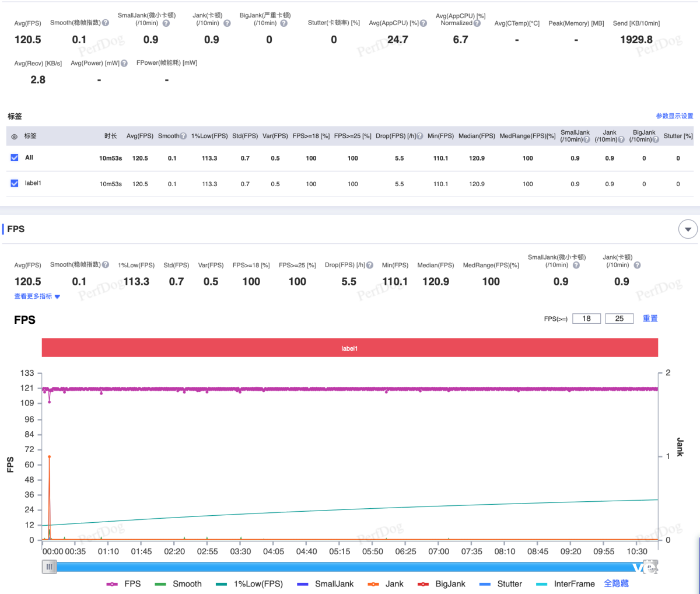
Task: Uncheck the All row checkbox
Action: point(15,158)
